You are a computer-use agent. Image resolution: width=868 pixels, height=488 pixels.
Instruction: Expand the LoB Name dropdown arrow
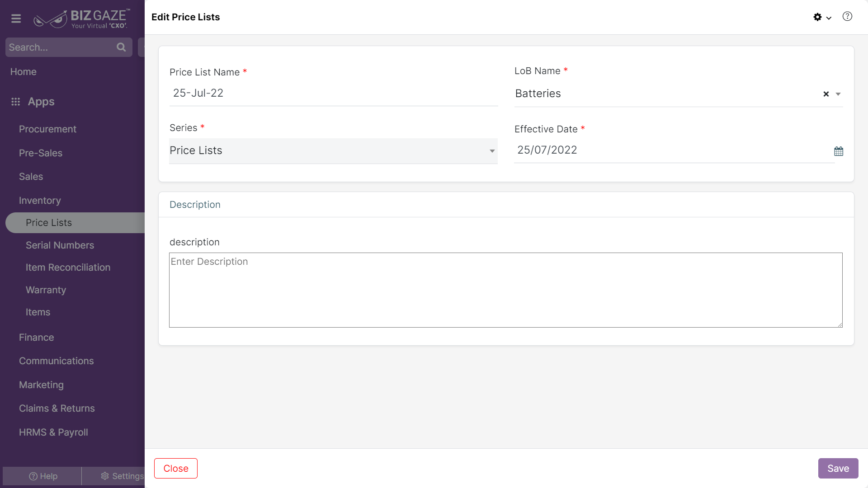838,94
